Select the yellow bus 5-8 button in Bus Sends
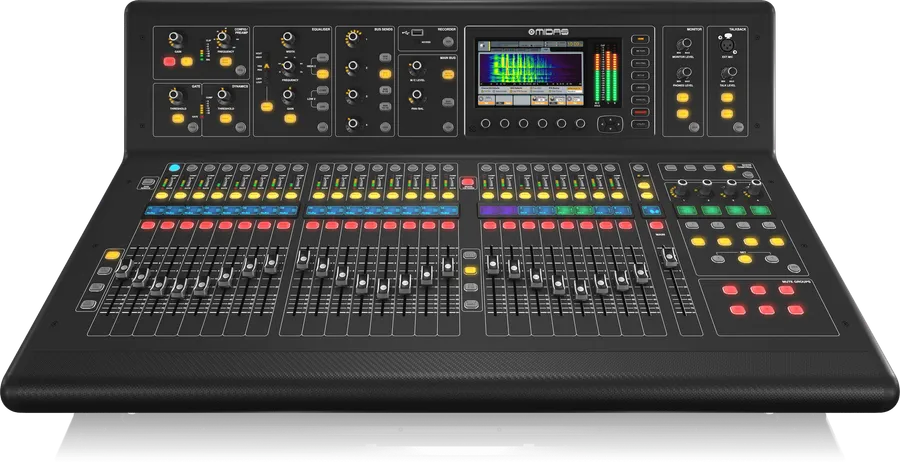Image resolution: width=900 pixels, height=464 pixels. point(385,74)
